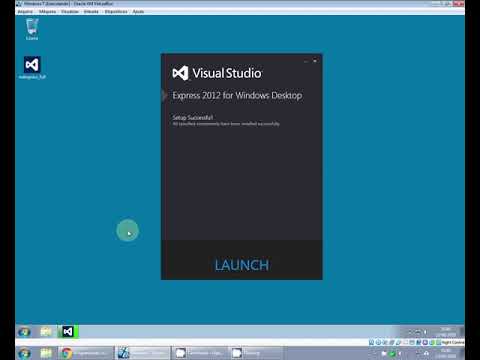Select the Visual Studio installer desktop icon
Image resolution: width=480 pixels, height=360 pixels.
click(x=32, y=68)
